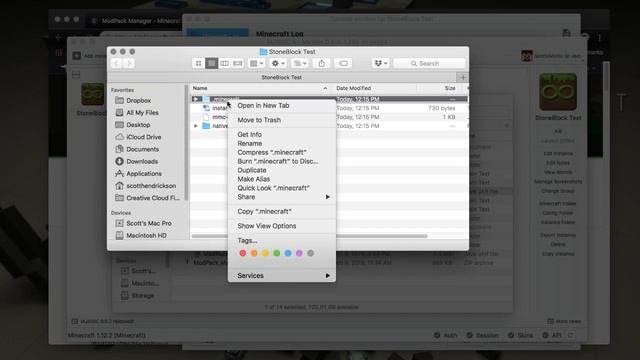Click the Share toolbar icon
This screenshot has width=640, height=360.
click(322, 63)
